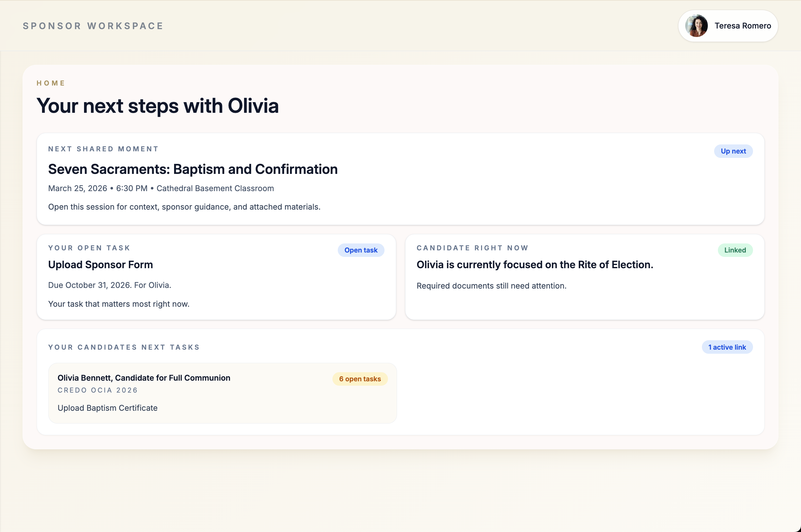Click the 6 open tasks badge
This screenshot has height=532, width=801.
[360, 379]
